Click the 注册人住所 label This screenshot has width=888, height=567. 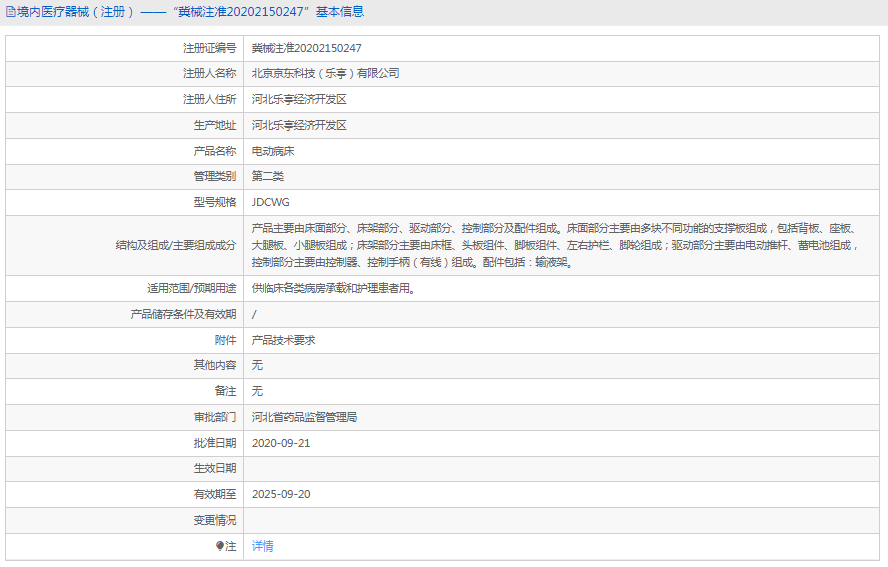210,99
